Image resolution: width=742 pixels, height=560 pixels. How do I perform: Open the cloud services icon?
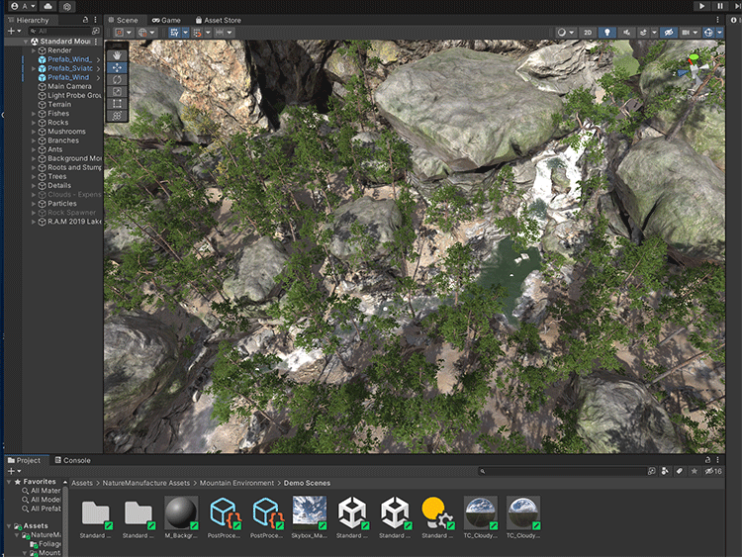47,6
